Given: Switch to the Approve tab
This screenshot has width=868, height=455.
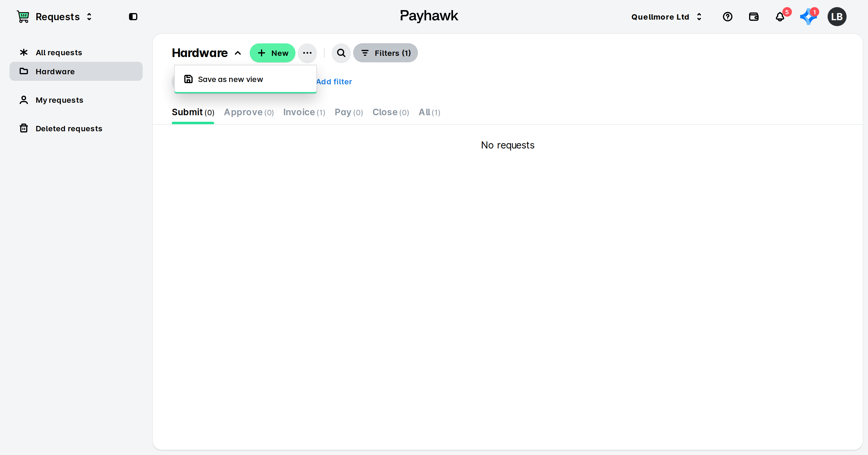Looking at the screenshot, I should pyautogui.click(x=249, y=112).
